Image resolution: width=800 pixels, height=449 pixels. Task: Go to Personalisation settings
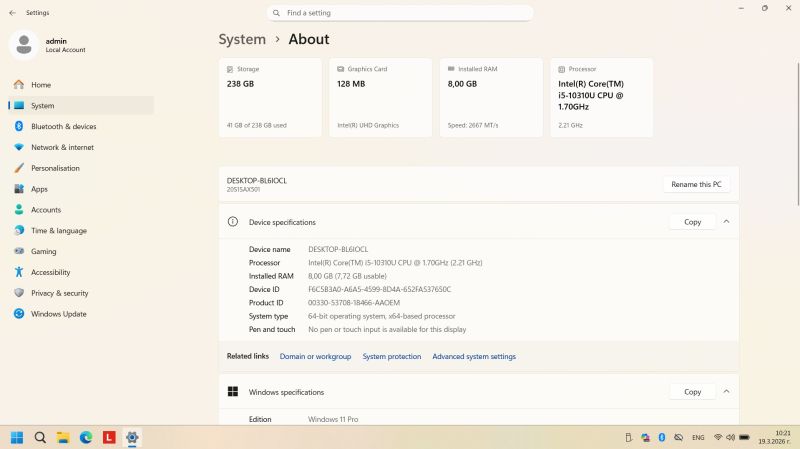click(x=55, y=168)
